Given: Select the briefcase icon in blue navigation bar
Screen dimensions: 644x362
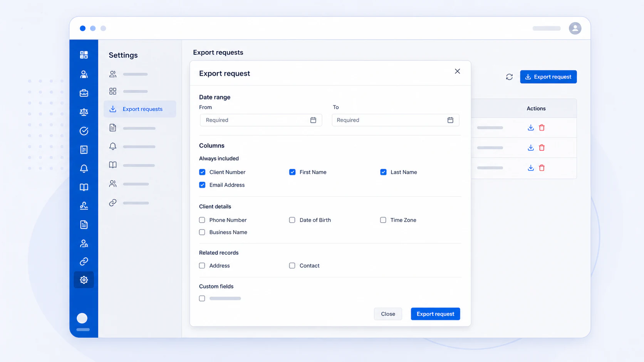Looking at the screenshot, I should click(x=84, y=93).
